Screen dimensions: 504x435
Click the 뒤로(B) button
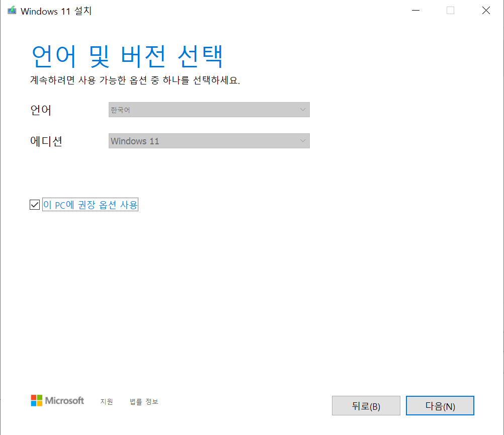point(366,406)
